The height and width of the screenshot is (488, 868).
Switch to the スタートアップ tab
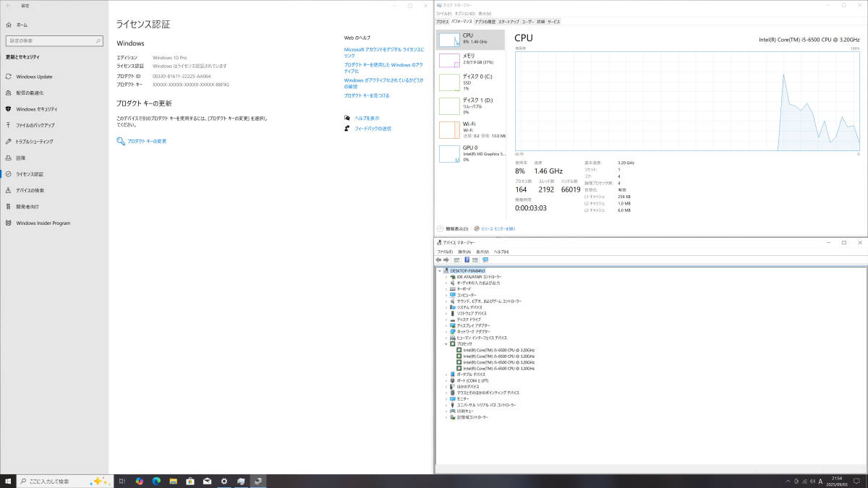pos(509,22)
